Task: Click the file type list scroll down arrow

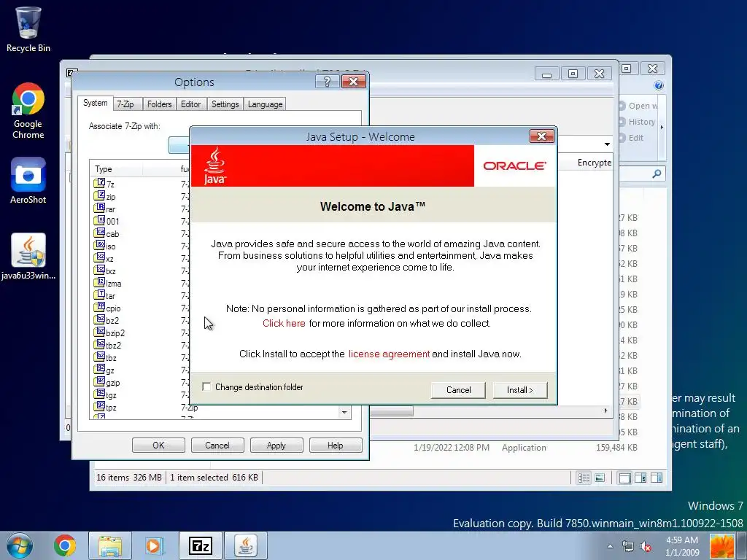Action: point(344,413)
